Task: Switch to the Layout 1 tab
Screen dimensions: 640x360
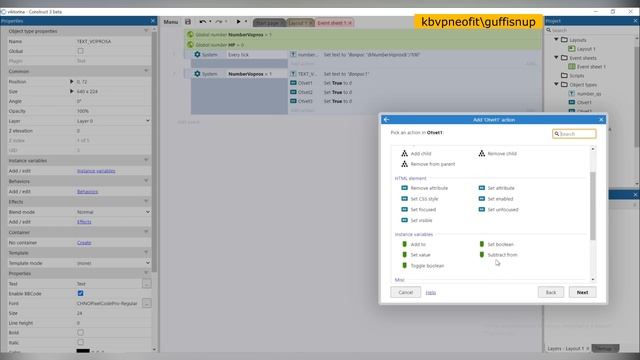Action: [x=300, y=23]
